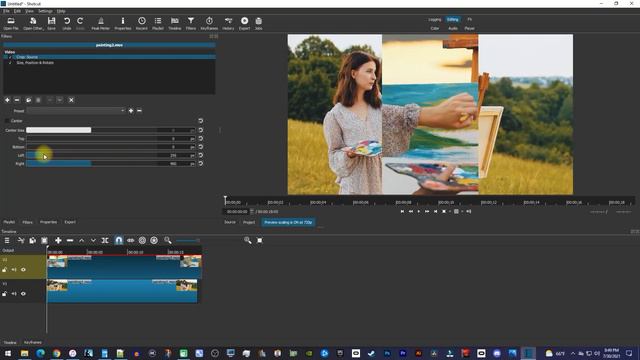This screenshot has width=640, height=360.
Task: Mute track V1 audio
Action: point(14,294)
